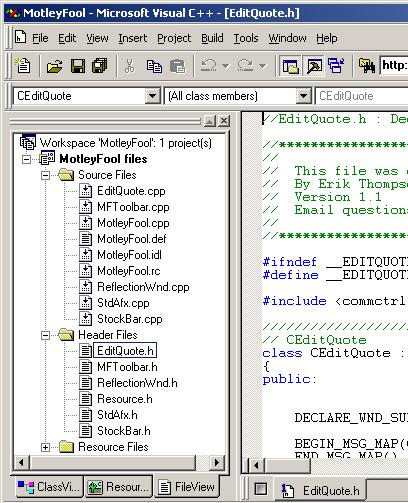Open the Insert menu
Screen dimensions: 408x503
(132, 38)
